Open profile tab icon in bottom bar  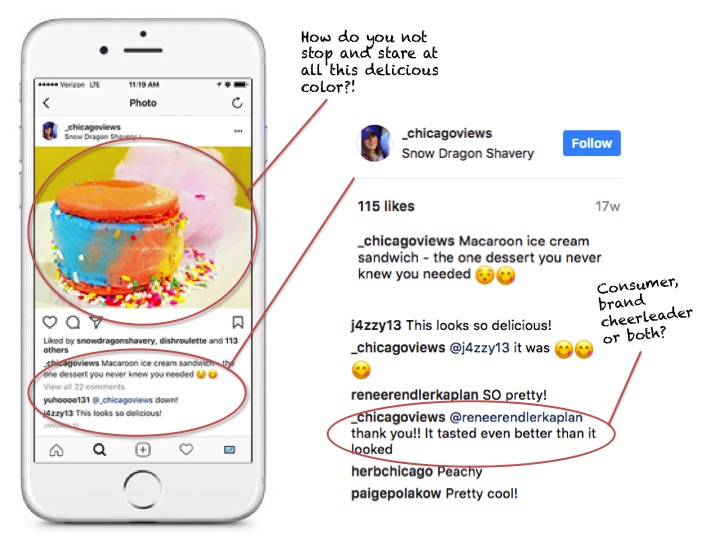tap(230, 450)
